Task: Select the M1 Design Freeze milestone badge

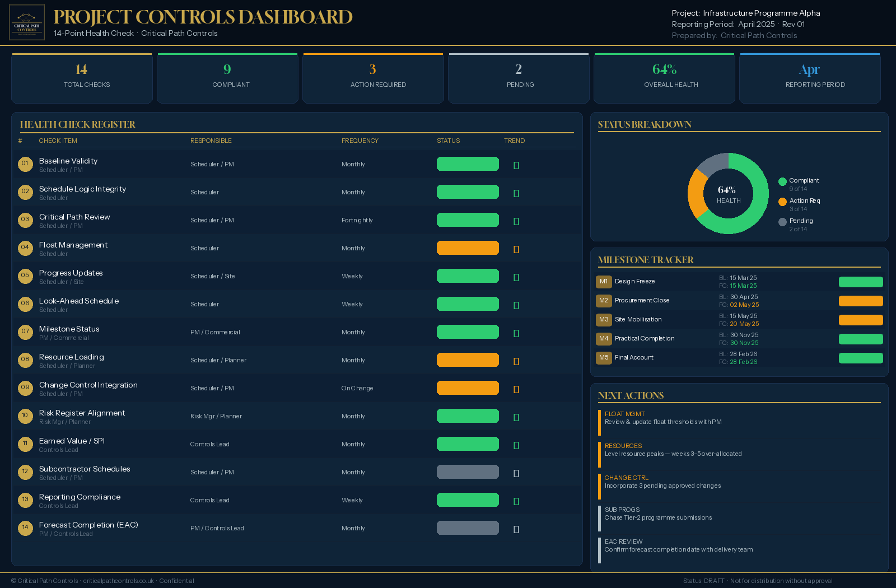Action: 604,282
